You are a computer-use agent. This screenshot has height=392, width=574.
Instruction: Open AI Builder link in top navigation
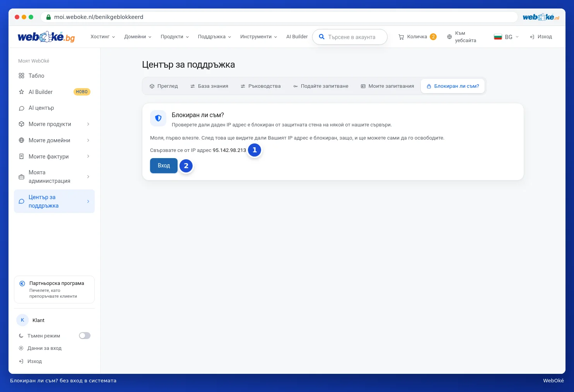pos(297,37)
